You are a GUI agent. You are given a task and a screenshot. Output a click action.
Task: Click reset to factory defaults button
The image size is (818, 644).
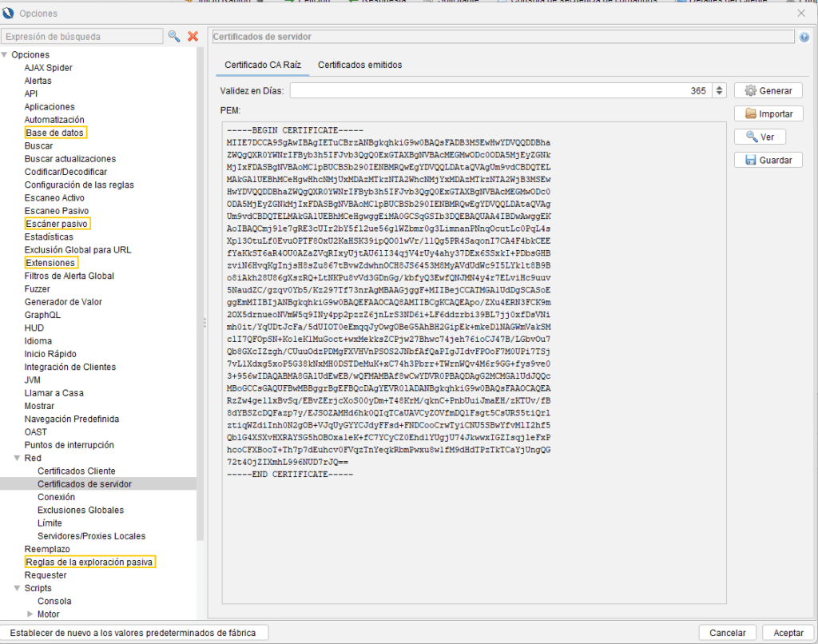click(134, 633)
